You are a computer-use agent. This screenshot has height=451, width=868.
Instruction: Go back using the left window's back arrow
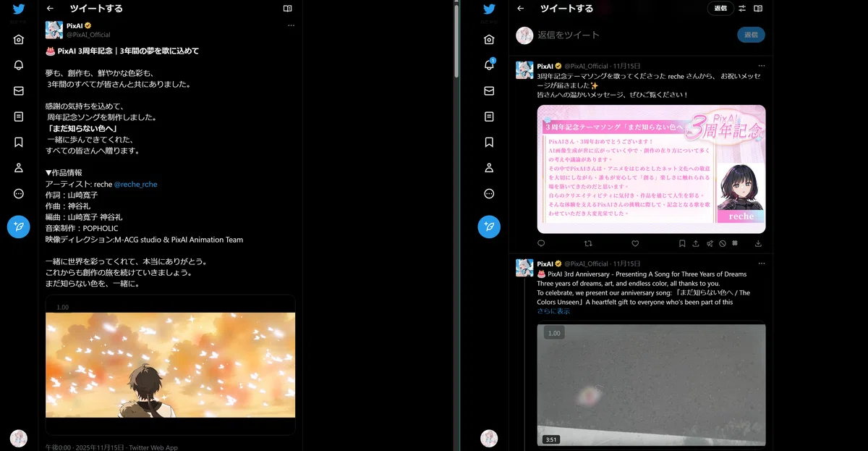pos(50,9)
